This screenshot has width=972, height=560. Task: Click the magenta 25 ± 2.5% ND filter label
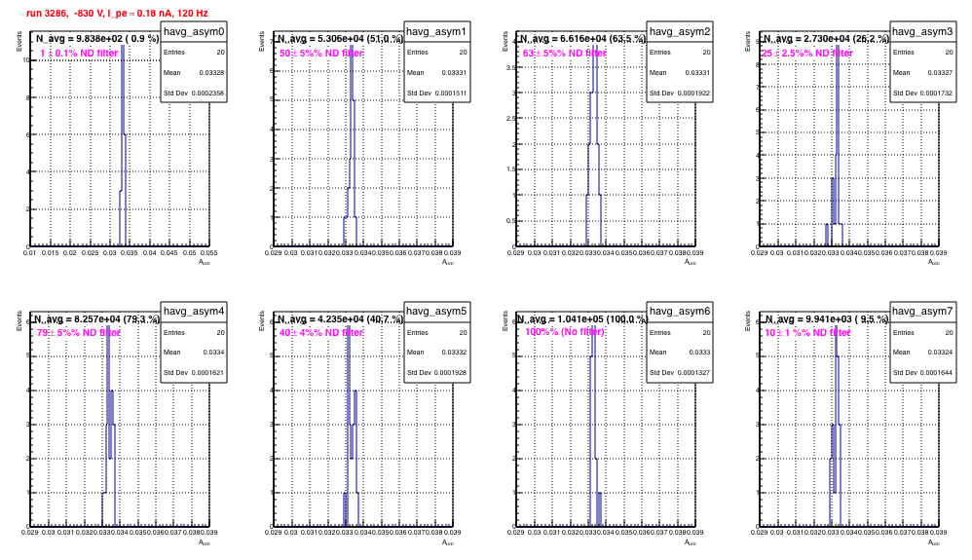[807, 54]
